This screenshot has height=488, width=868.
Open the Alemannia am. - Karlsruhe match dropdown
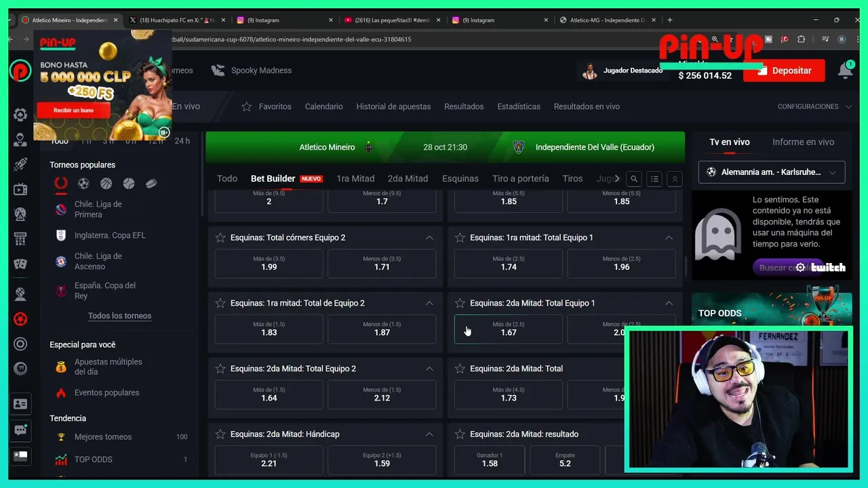pos(772,172)
